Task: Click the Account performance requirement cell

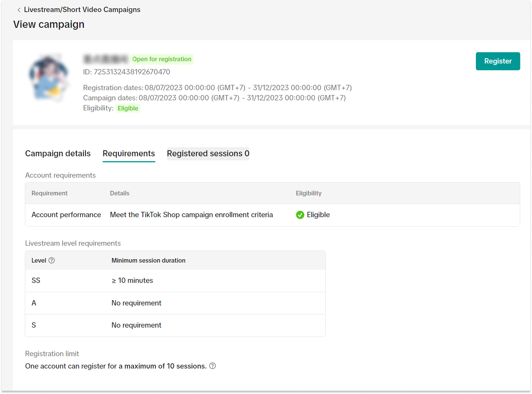Action: click(x=66, y=215)
